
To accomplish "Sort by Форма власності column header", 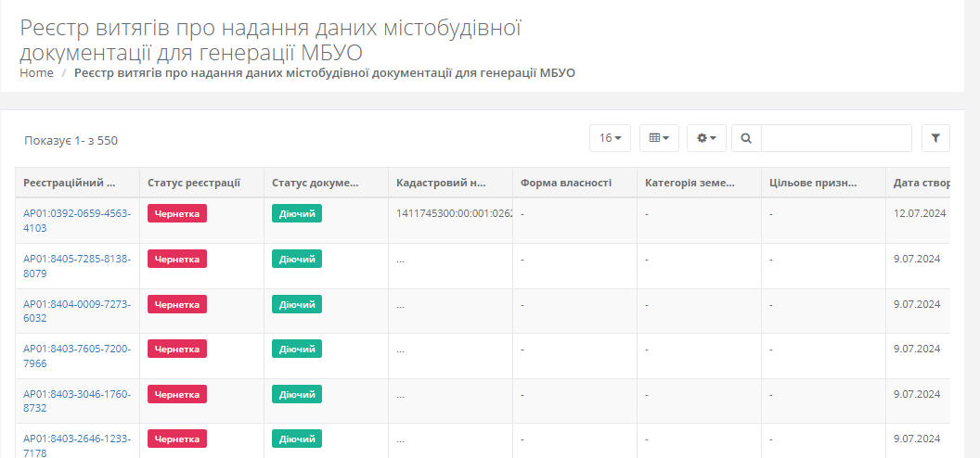I will [566, 183].
